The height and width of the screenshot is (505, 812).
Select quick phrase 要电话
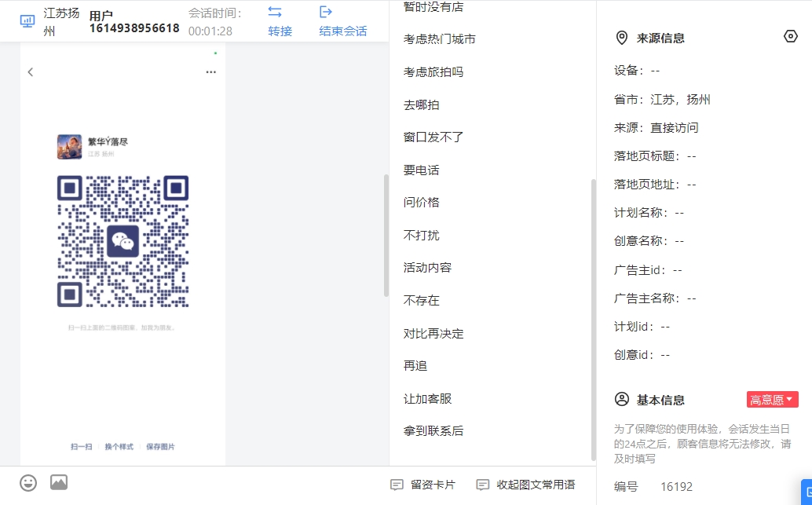click(x=421, y=170)
